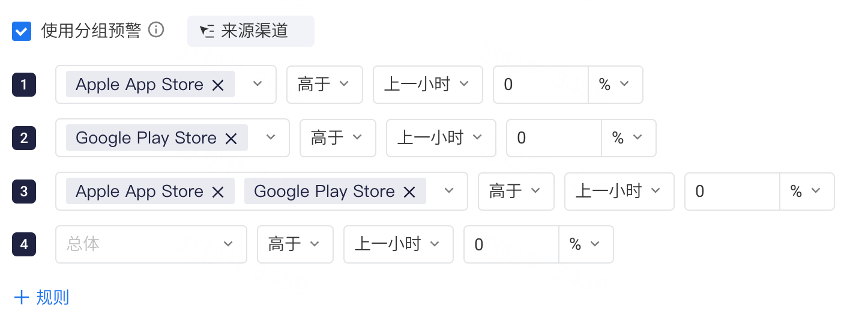The height and width of the screenshot is (323, 868).
Task: Remove Google Play Store tag in rule 2
Action: [x=231, y=139]
